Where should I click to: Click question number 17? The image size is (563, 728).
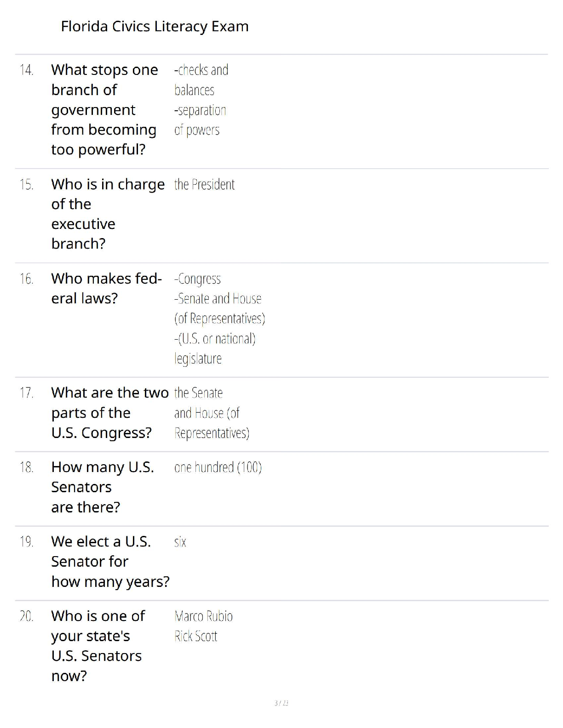(x=27, y=393)
